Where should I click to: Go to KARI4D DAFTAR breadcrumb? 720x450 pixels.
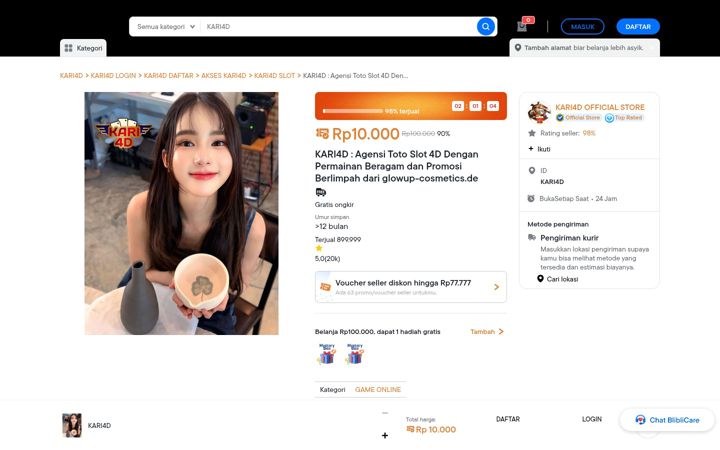click(169, 76)
